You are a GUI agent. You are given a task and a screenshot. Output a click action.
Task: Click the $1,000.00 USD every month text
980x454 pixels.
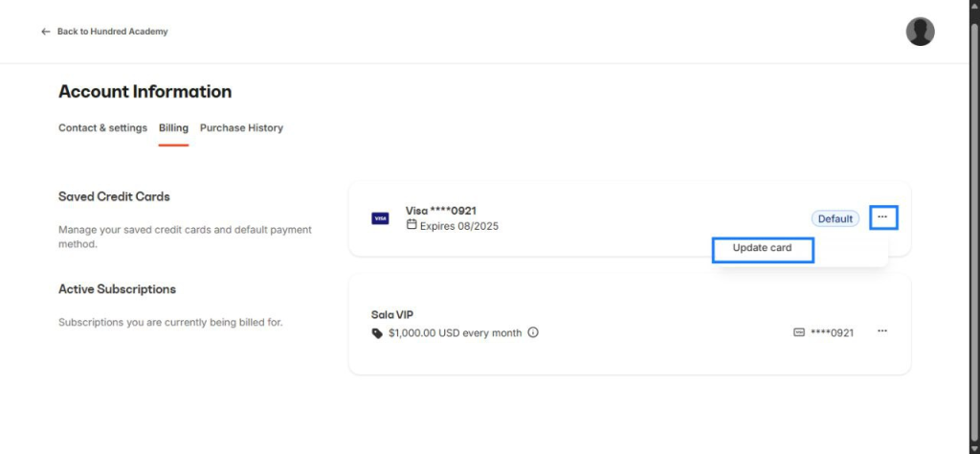455,333
